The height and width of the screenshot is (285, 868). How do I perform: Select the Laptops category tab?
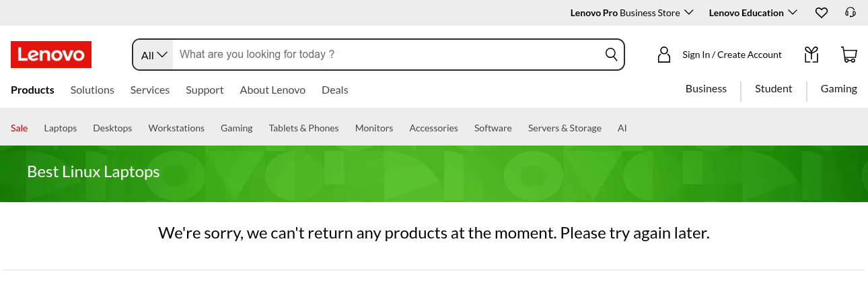point(61,128)
